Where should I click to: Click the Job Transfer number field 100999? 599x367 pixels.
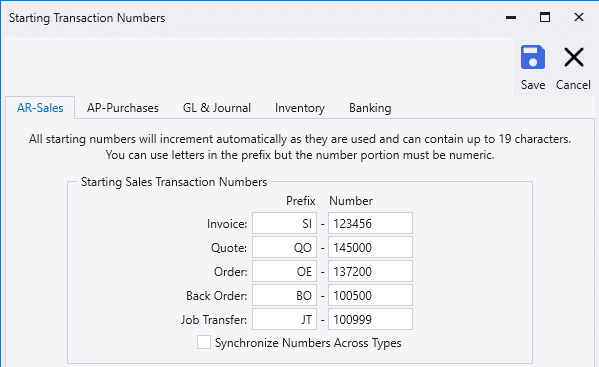370,319
